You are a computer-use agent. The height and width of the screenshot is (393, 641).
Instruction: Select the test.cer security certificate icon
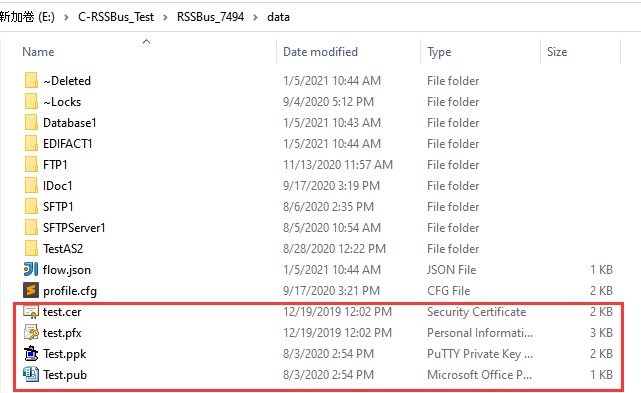coord(31,312)
